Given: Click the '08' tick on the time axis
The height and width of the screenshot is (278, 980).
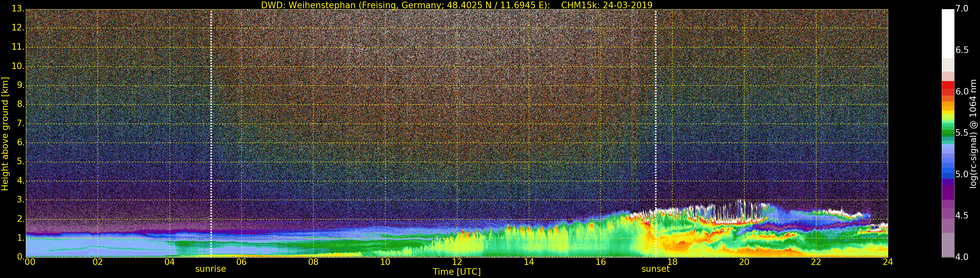Looking at the screenshot, I should pos(314,262).
